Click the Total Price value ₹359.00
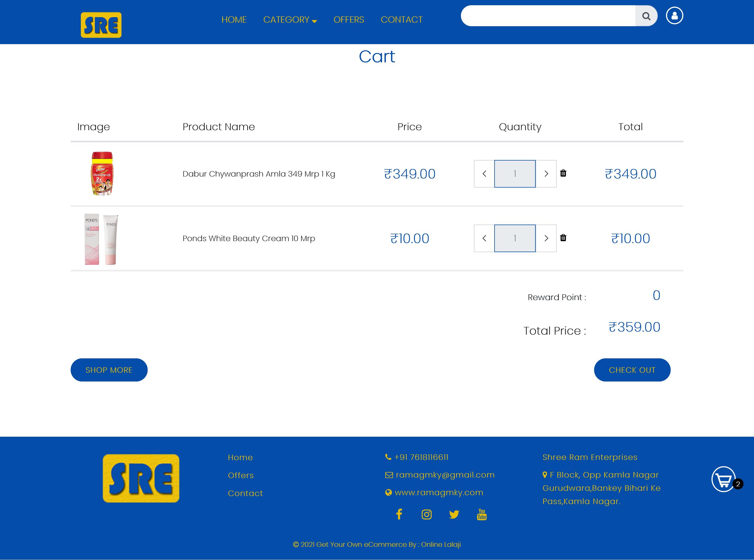The height and width of the screenshot is (560, 754). (634, 327)
